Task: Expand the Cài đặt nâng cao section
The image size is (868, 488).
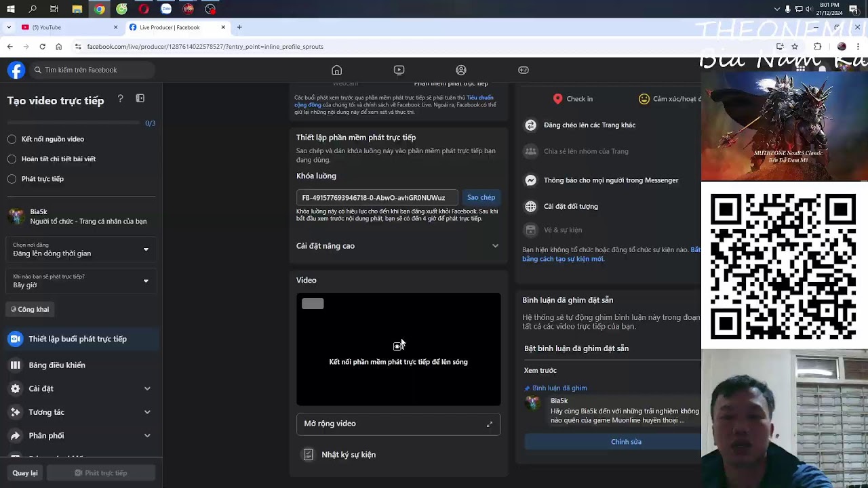Action: [398, 246]
